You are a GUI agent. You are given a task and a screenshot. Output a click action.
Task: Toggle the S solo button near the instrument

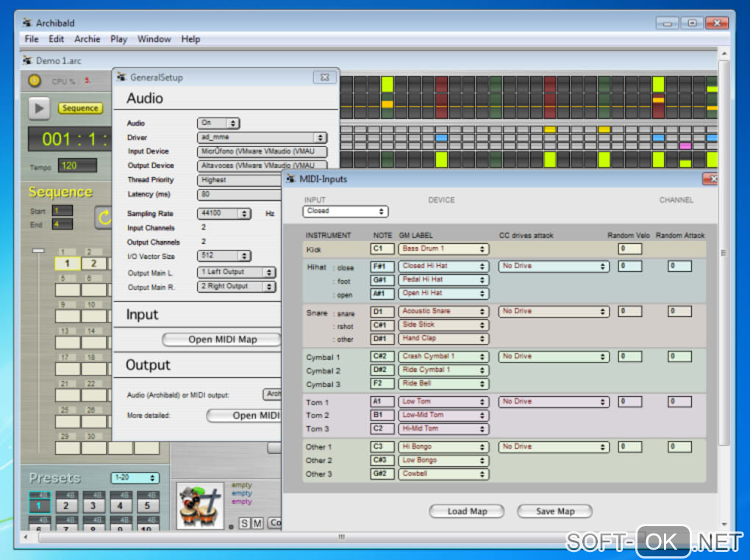pyautogui.click(x=244, y=523)
